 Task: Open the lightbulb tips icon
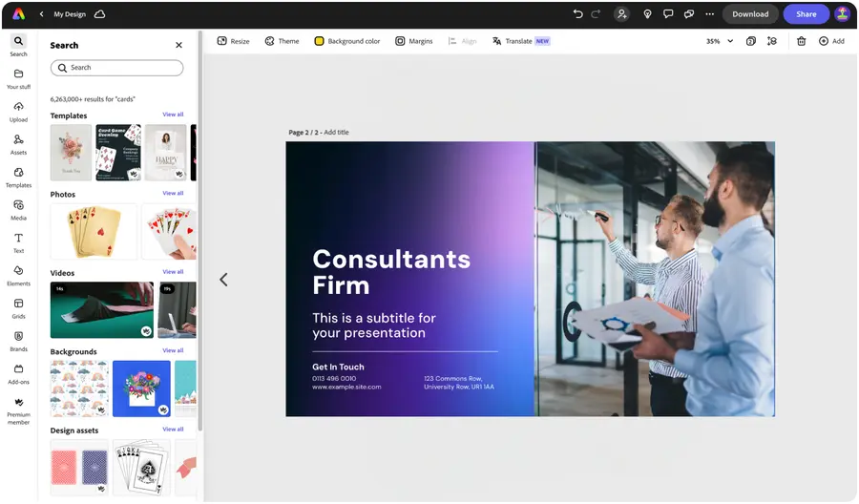click(x=647, y=14)
